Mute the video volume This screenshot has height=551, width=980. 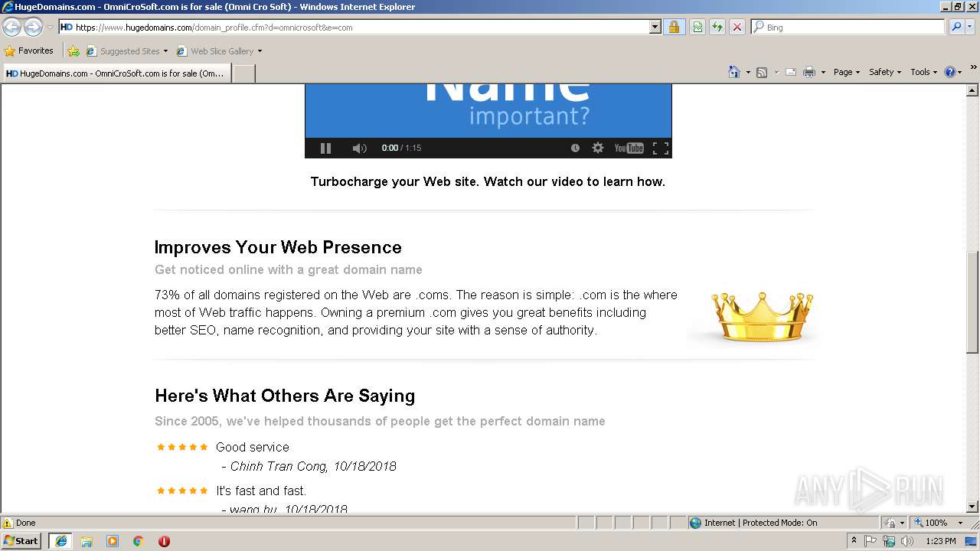pos(359,148)
